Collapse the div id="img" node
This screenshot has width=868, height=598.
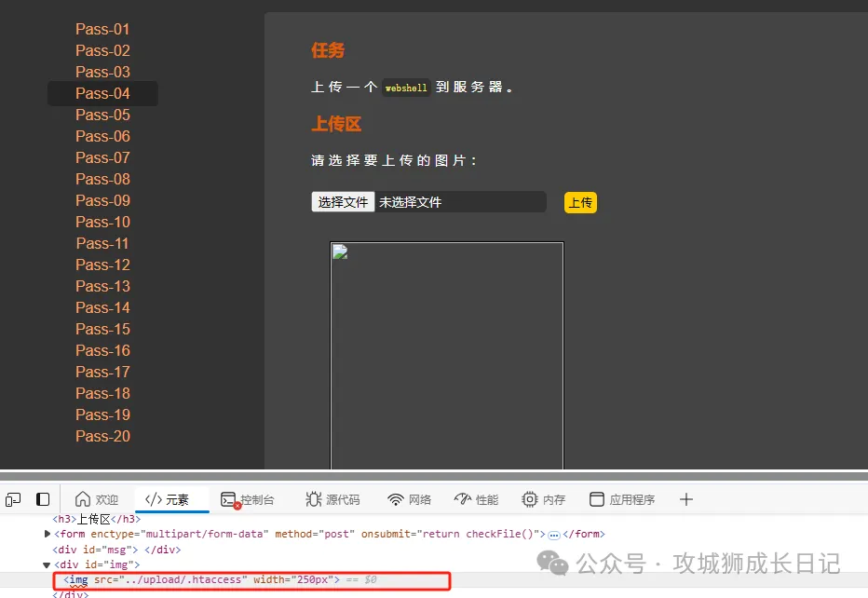(x=47, y=564)
